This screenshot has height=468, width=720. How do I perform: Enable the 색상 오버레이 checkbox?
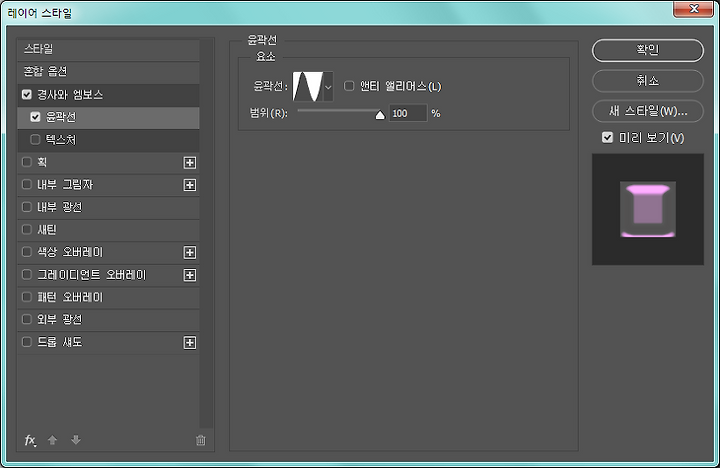pyautogui.click(x=27, y=252)
